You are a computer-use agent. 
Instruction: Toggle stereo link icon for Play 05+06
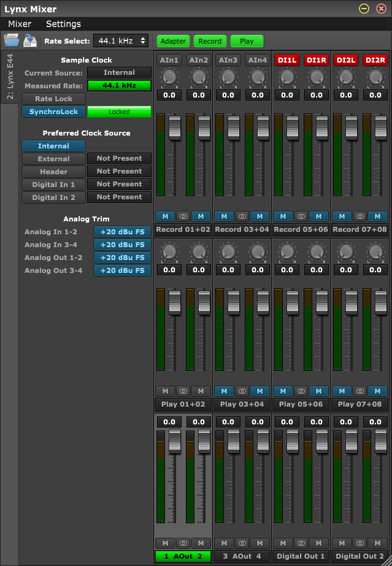click(301, 391)
